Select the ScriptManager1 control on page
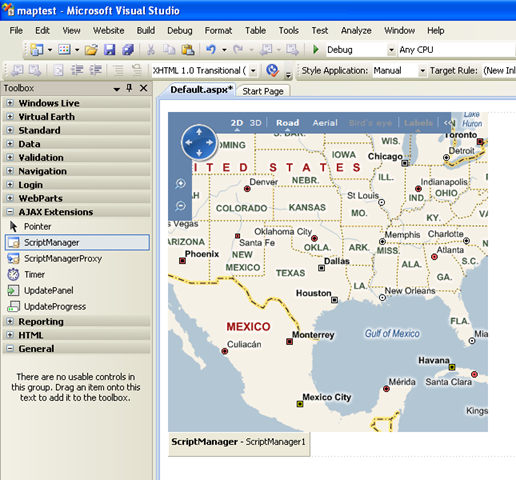 tap(239, 442)
